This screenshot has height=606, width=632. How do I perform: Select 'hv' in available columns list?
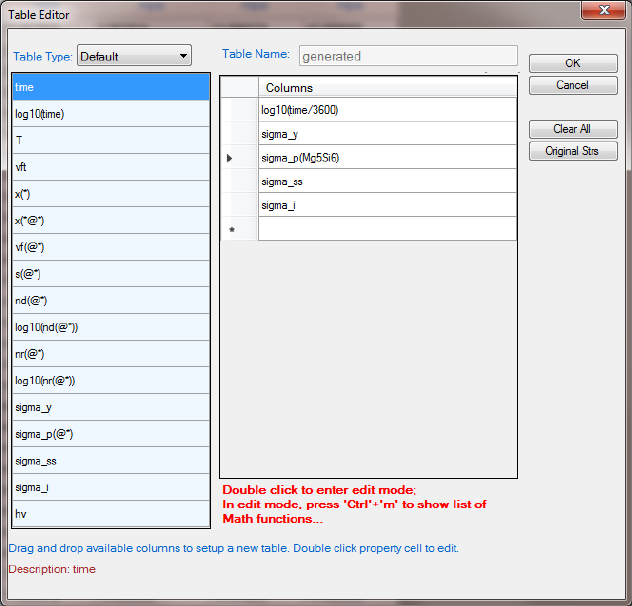pos(111,514)
